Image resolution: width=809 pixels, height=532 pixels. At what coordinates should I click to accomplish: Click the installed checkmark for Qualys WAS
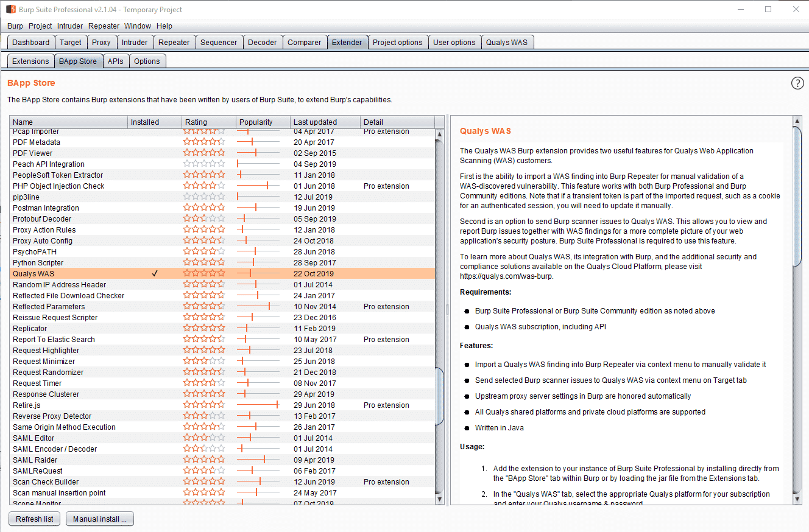point(155,274)
